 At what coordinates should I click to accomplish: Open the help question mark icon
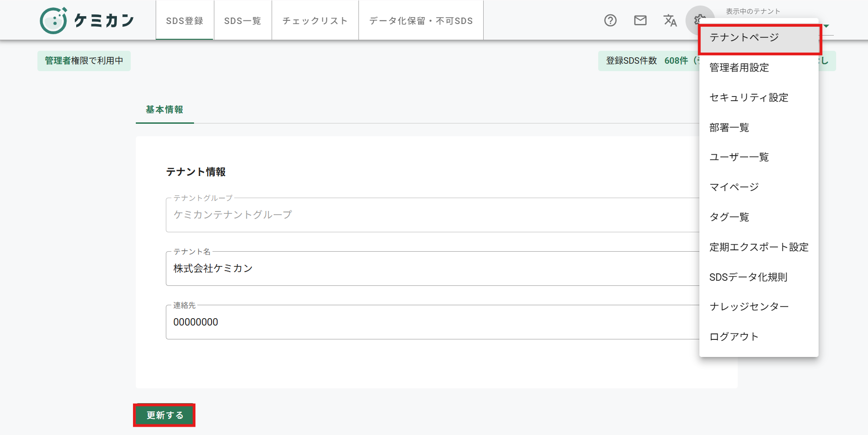point(610,20)
